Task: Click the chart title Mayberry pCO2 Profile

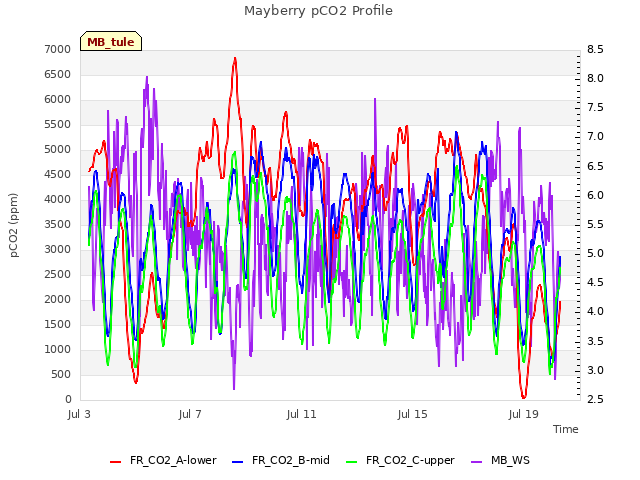Action: tap(318, 11)
